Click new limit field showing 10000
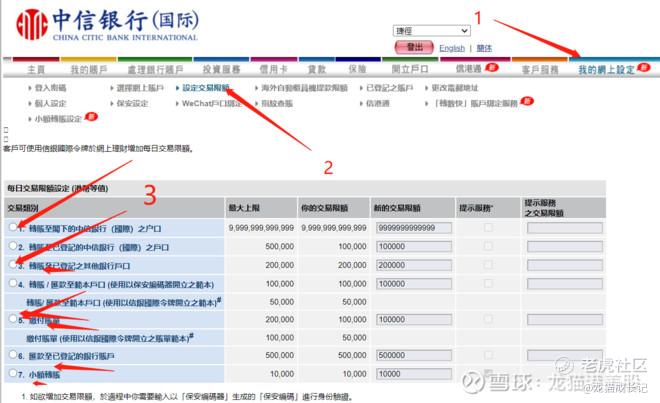The height and width of the screenshot is (403, 660). [x=414, y=374]
